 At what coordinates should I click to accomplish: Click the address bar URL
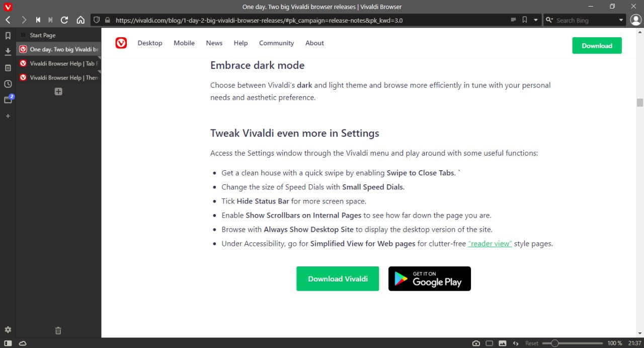click(x=259, y=21)
